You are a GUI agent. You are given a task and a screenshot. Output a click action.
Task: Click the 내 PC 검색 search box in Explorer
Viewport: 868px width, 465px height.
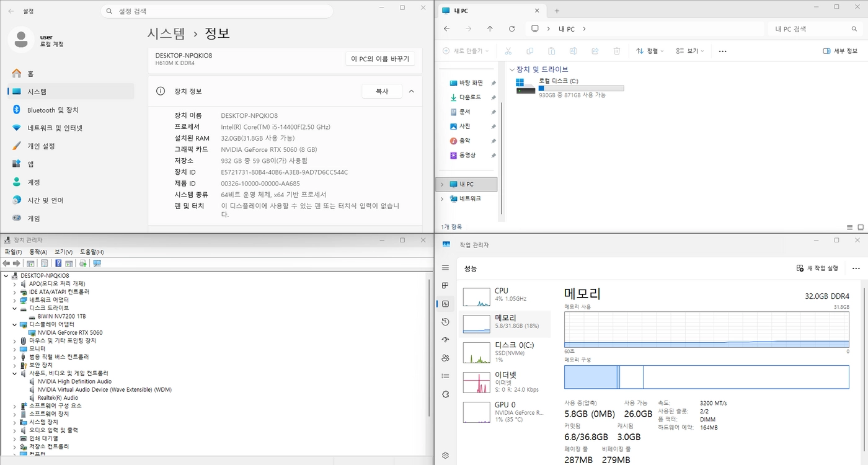click(814, 29)
